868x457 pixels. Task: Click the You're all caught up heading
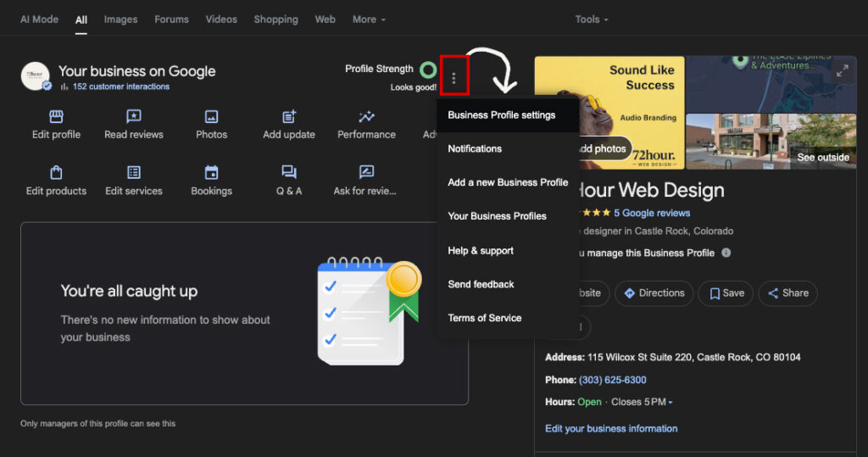tap(129, 292)
